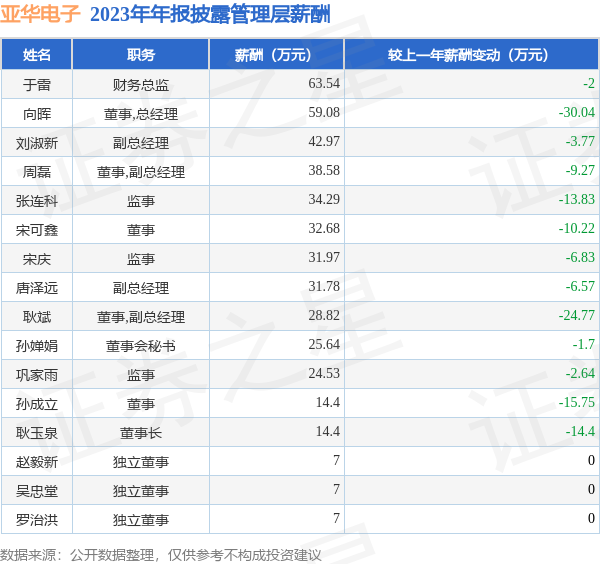Click the 职务 column header
The image size is (600, 564).
(140, 55)
